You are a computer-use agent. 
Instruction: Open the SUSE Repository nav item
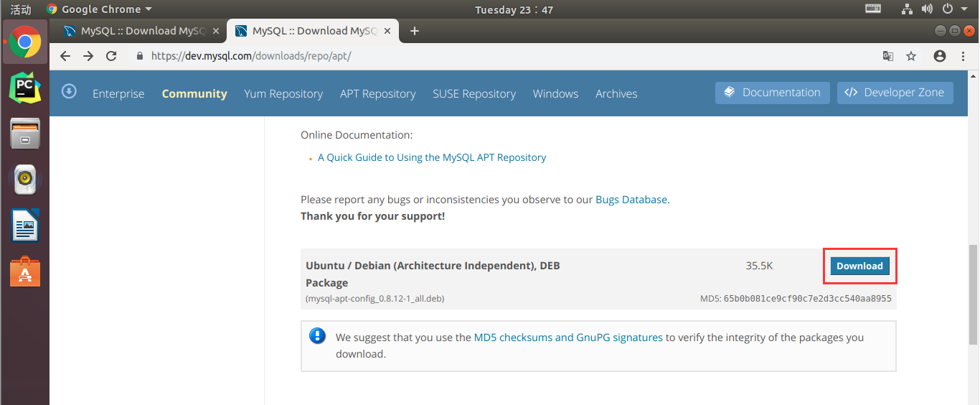(x=474, y=93)
